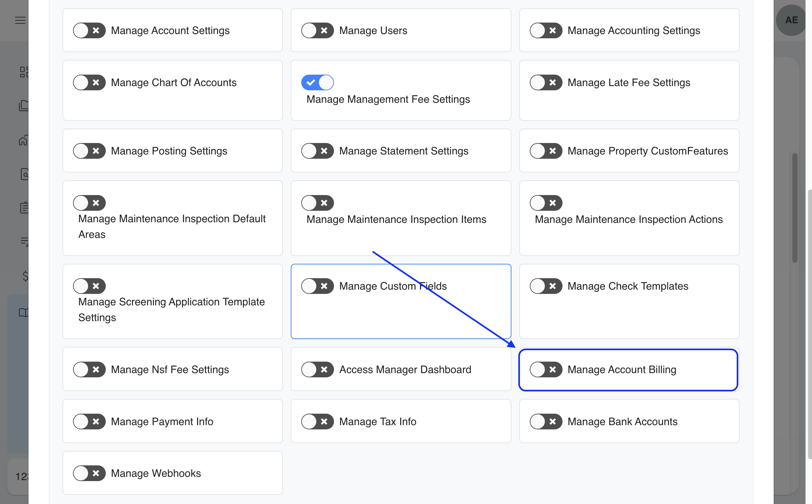Disable Manage Management Fee Settings toggle
Screen dimensions: 812x504
(x=317, y=82)
